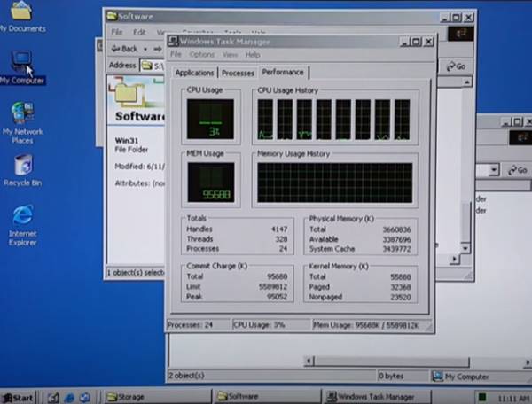Screen dimensions: 532x404
Task: Click the large folder icon in Software pane
Action: point(127,92)
